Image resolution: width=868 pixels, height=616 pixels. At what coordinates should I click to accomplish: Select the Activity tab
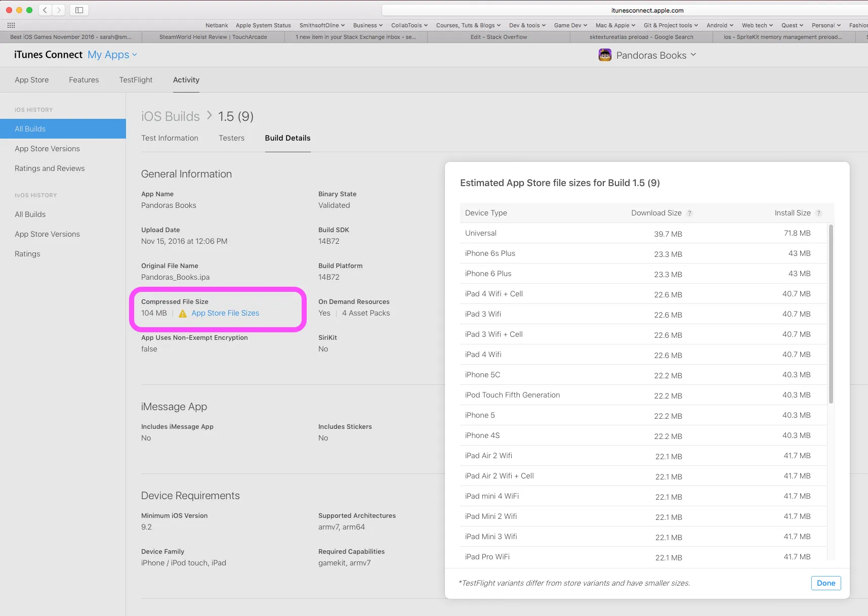(186, 80)
